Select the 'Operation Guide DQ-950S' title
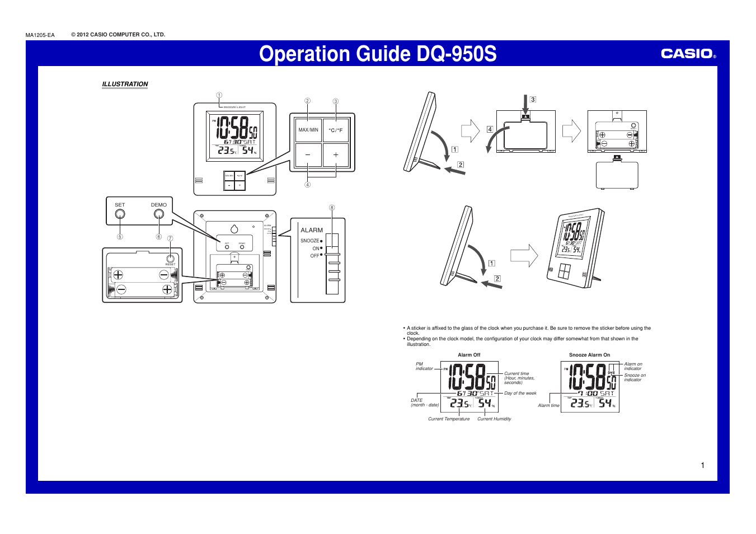756x534 pixels. (x=378, y=54)
